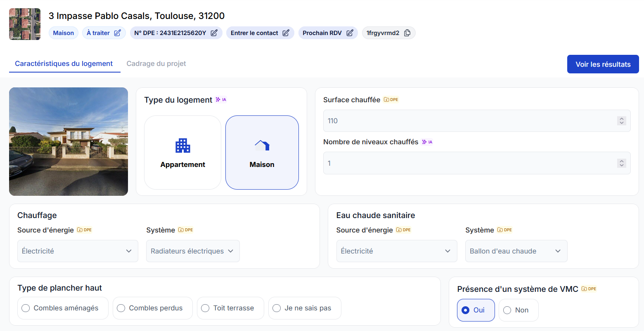Click the IA badge next to Nombre de niveaux chauffés
Image resolution: width=644 pixels, height=331 pixels.
(x=427, y=142)
